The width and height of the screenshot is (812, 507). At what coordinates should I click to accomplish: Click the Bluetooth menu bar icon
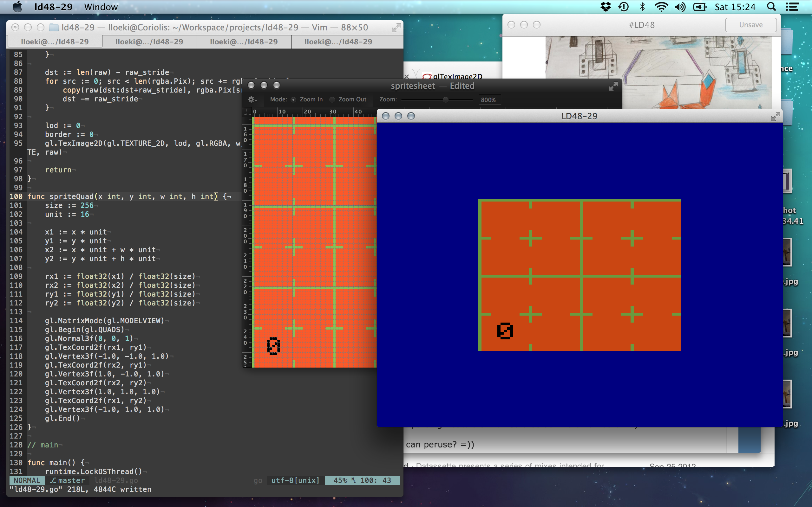click(642, 7)
